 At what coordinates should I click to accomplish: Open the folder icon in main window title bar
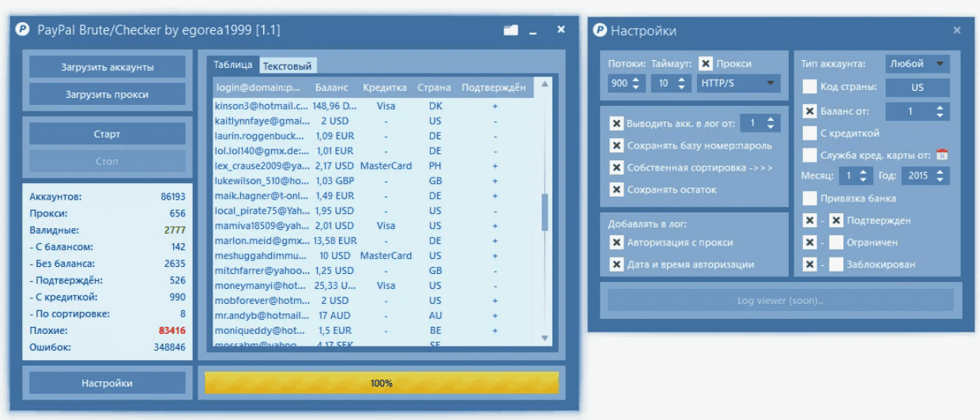[511, 30]
